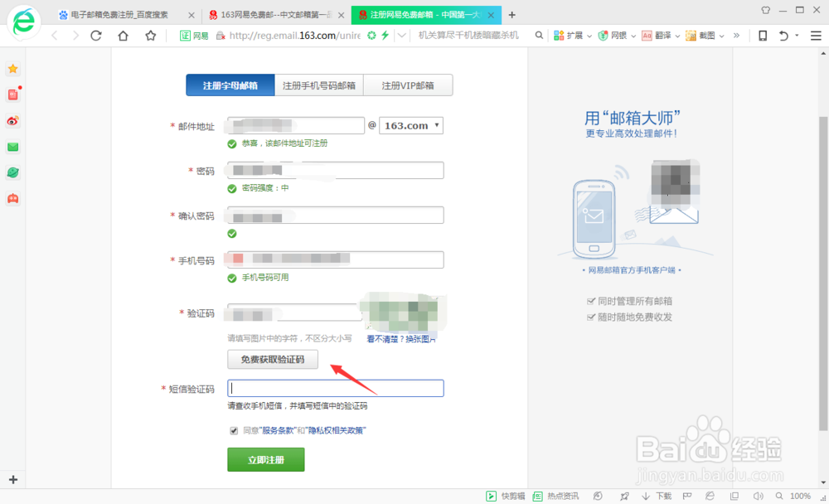The image size is (829, 504).
Task: Expand the 翻译 dropdown arrow
Action: [677, 36]
